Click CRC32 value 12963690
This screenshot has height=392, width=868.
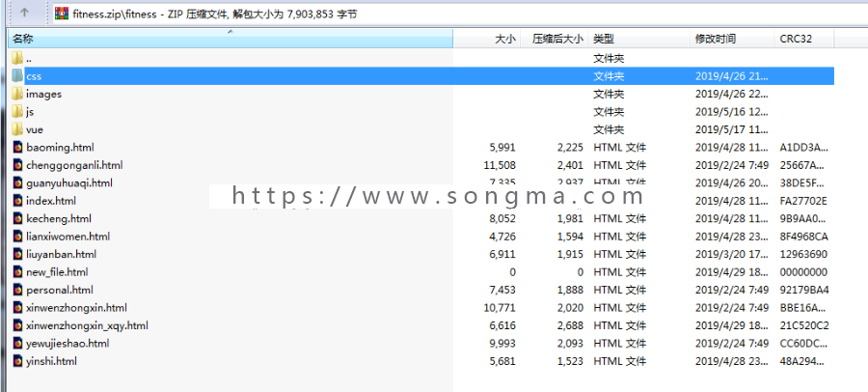(803, 255)
